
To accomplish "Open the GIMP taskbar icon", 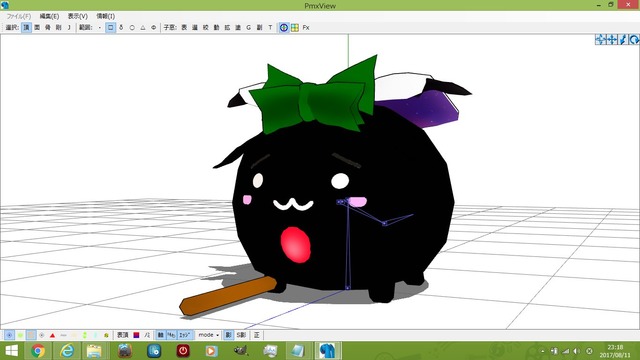I will (x=241, y=351).
